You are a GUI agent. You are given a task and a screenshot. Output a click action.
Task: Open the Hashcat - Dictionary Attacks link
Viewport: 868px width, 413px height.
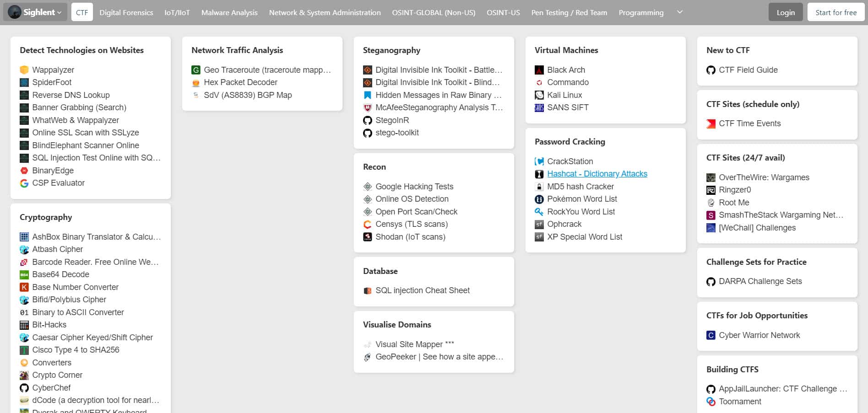coord(597,174)
